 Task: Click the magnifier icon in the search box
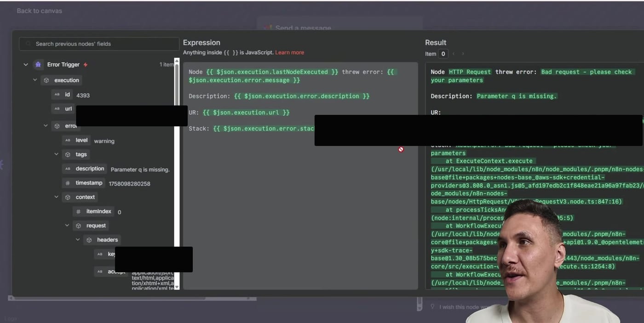pos(29,44)
